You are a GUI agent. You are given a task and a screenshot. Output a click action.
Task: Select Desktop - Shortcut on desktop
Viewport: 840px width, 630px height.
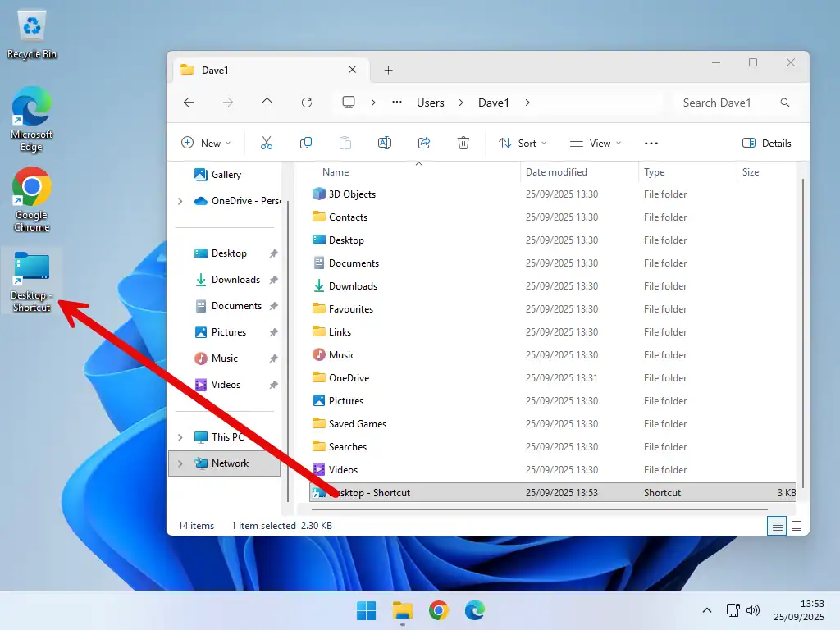click(x=32, y=282)
